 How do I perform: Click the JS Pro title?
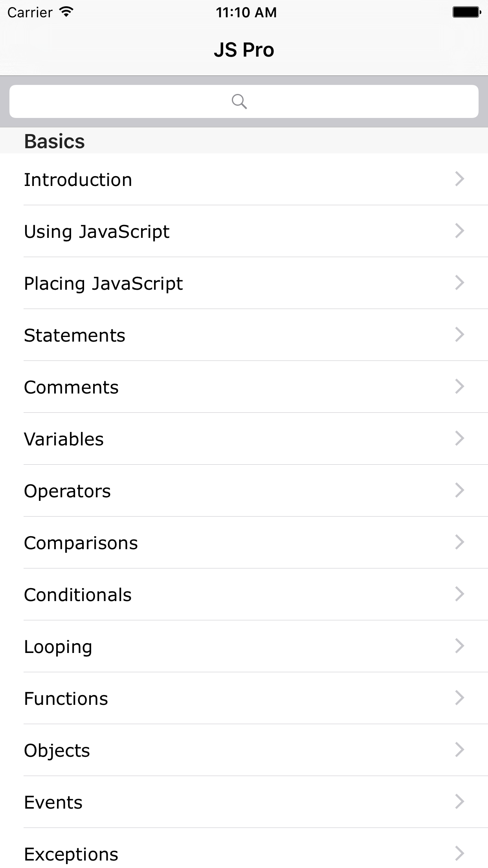click(x=244, y=50)
